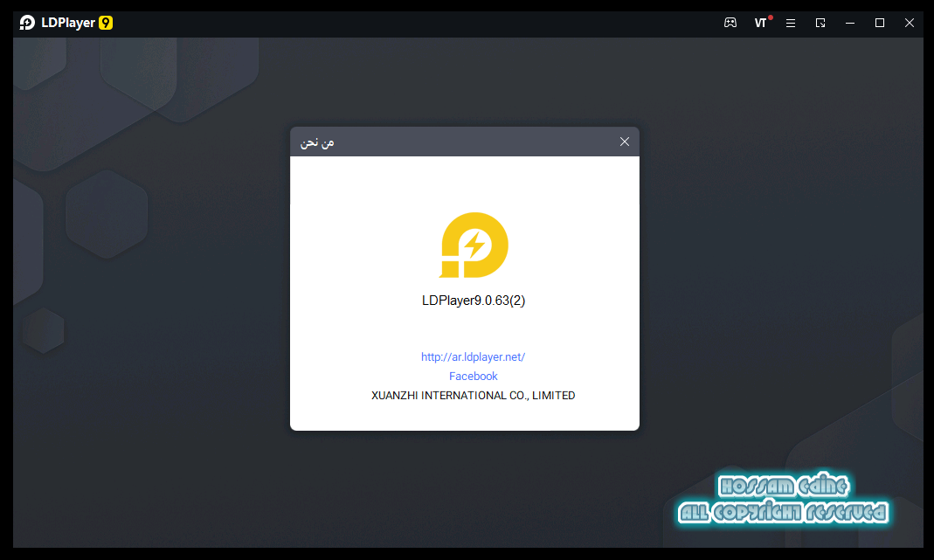This screenshot has width=934, height=560.
Task: Open the Facebook link in the dialog
Action: click(473, 376)
